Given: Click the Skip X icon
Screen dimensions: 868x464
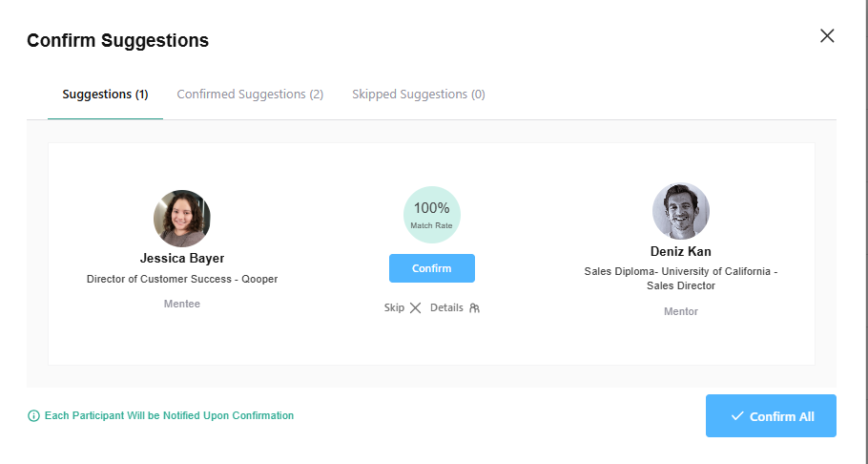Looking at the screenshot, I should coord(415,308).
